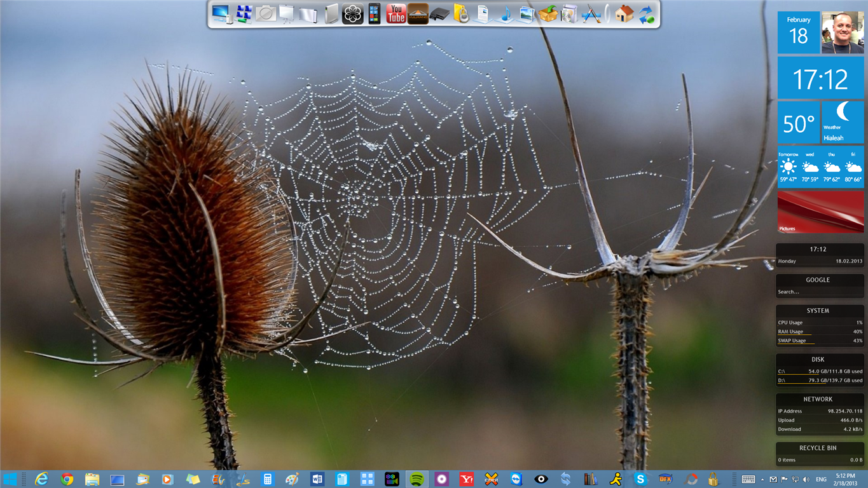Open the Calculator taskbar icon

(x=268, y=479)
